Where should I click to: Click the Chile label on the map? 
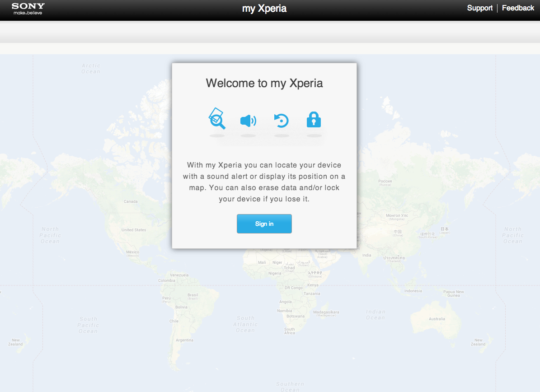click(x=174, y=322)
